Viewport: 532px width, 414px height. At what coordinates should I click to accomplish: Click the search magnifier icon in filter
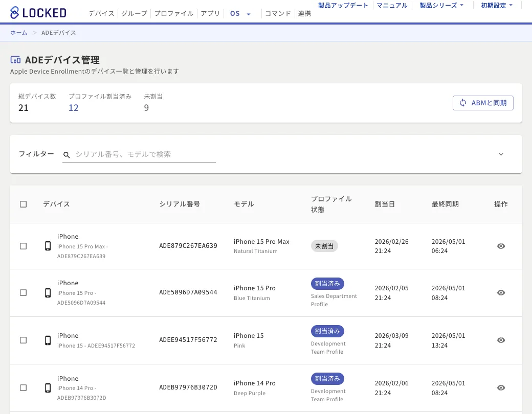click(66, 155)
